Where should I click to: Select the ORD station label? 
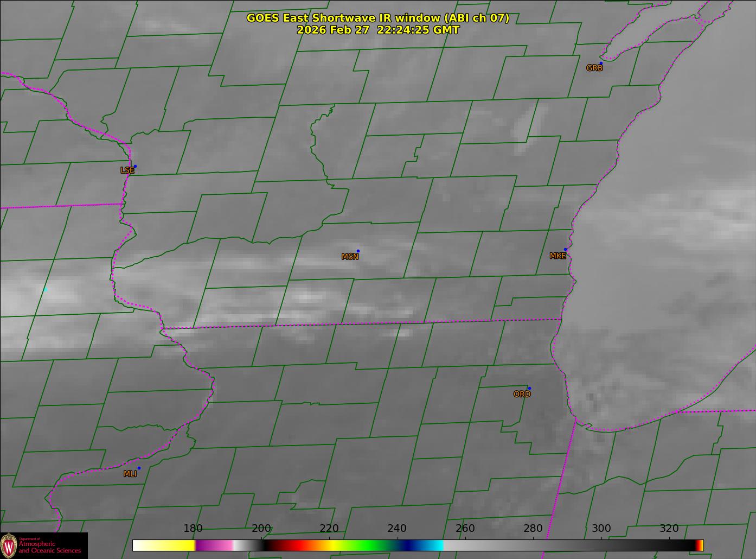522,394
